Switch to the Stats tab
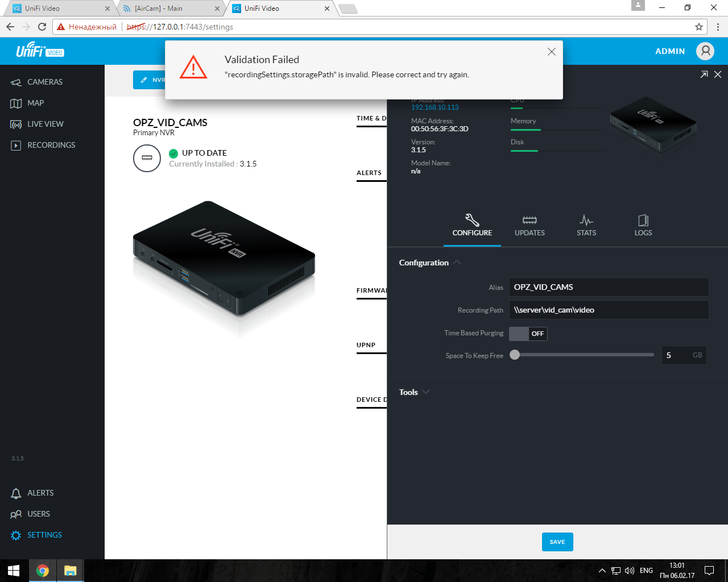This screenshot has height=582, width=728. (x=586, y=226)
